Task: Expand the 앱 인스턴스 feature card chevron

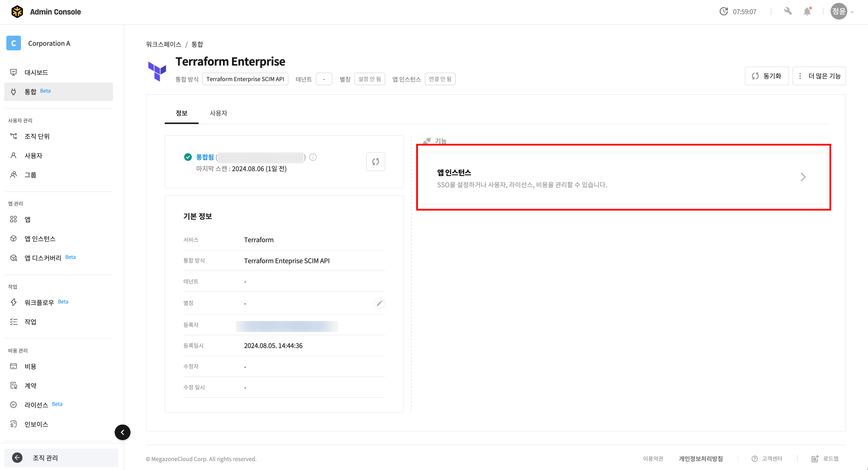Action: click(x=803, y=177)
